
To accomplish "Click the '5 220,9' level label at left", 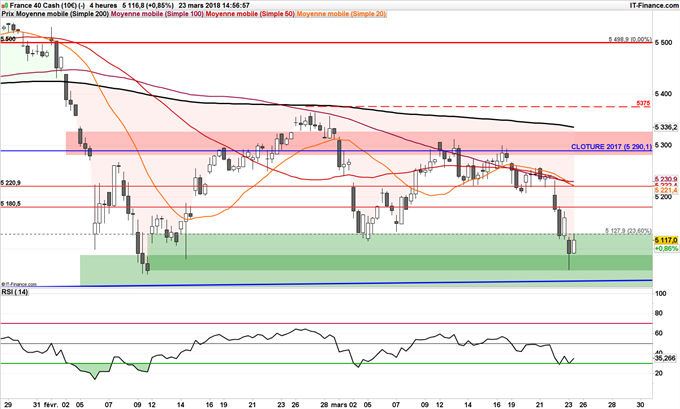I will pos(11,183).
